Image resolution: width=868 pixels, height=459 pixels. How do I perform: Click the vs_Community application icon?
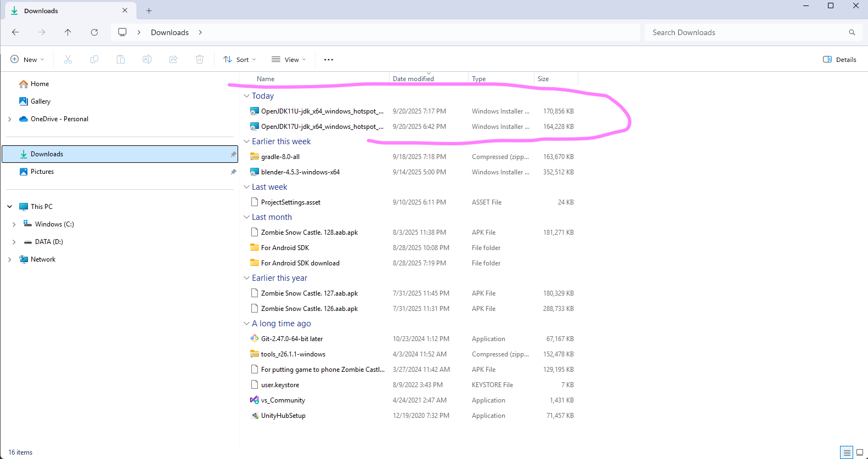coord(255,400)
